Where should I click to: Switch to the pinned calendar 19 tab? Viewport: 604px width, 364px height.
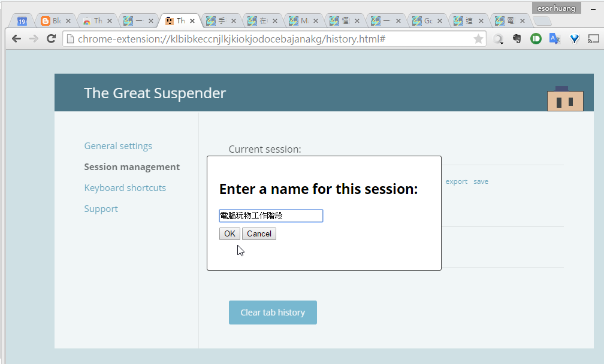[22, 21]
